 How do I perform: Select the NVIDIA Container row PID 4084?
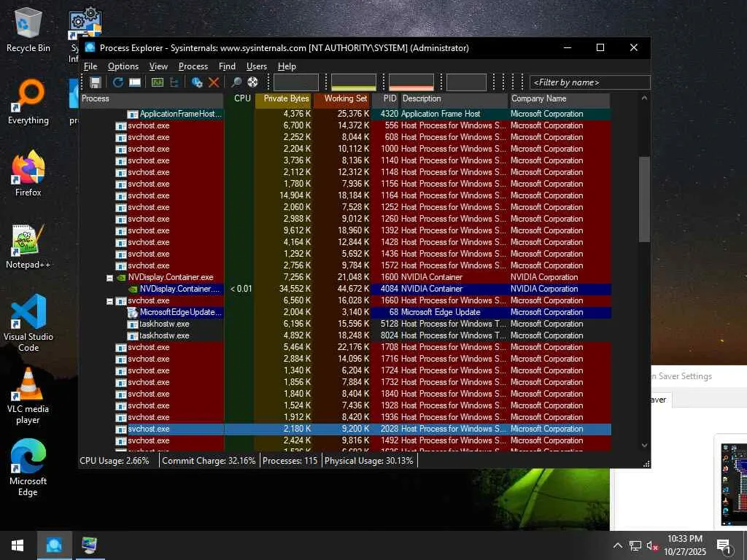tap(345, 289)
